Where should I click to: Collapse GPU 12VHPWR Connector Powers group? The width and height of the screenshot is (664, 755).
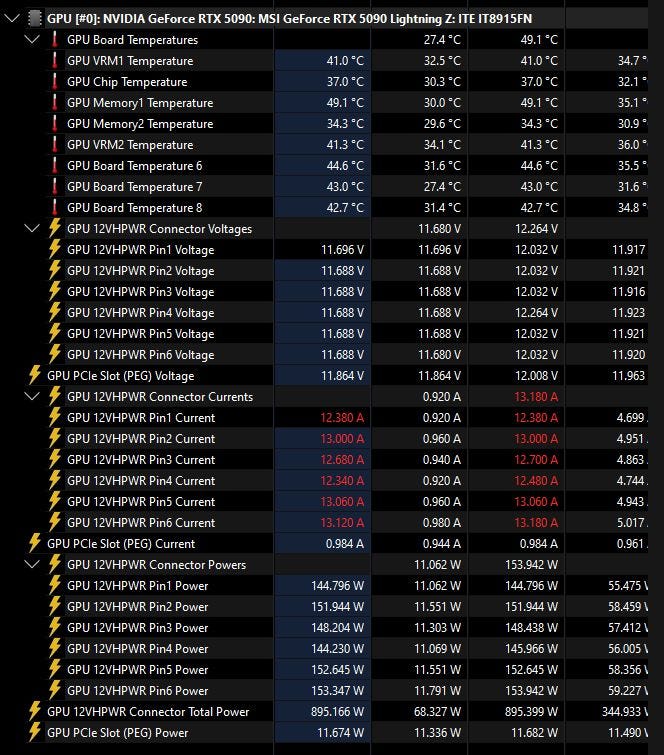(32, 564)
